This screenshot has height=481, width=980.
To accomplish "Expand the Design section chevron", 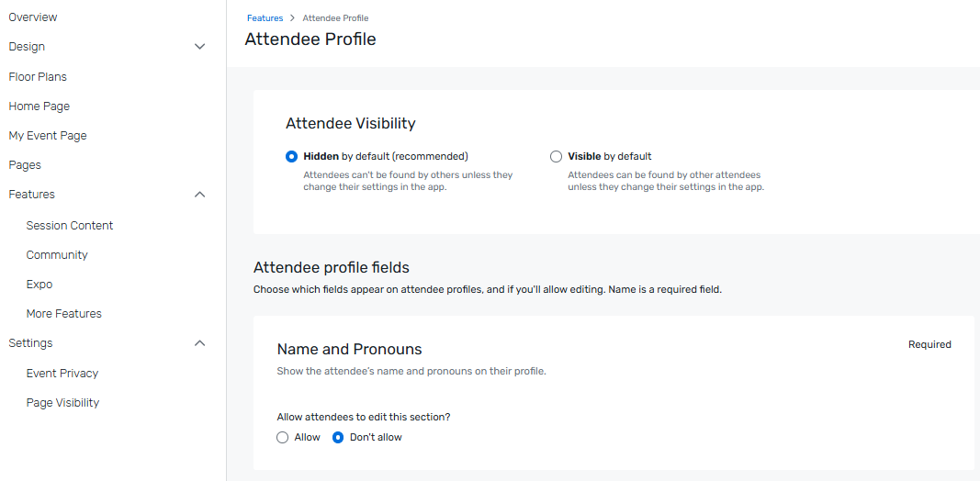I will 200,47.
